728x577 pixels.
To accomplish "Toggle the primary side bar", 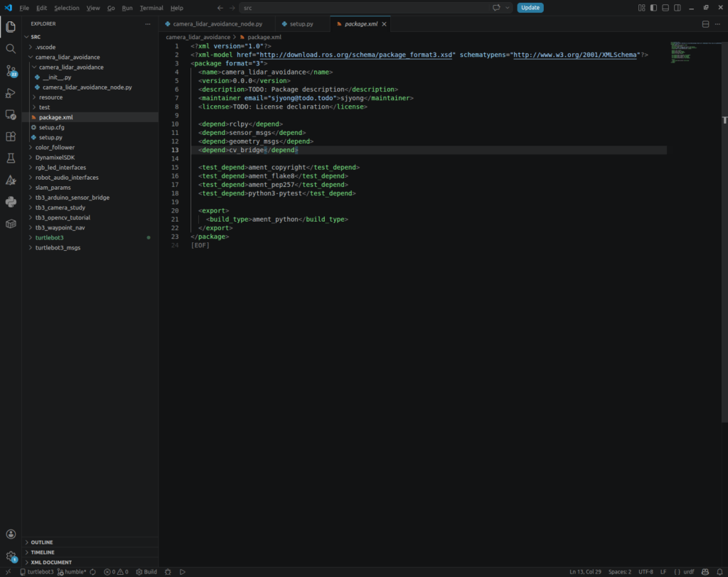I will [654, 7].
